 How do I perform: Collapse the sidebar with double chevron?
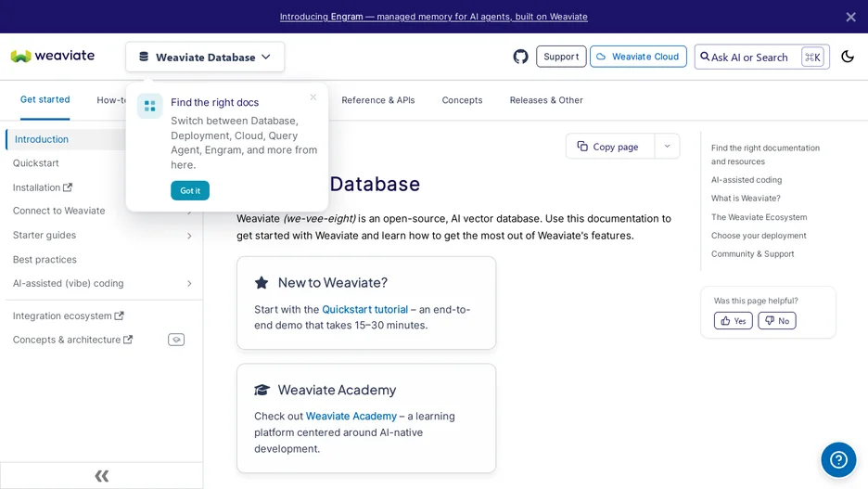pyautogui.click(x=102, y=476)
